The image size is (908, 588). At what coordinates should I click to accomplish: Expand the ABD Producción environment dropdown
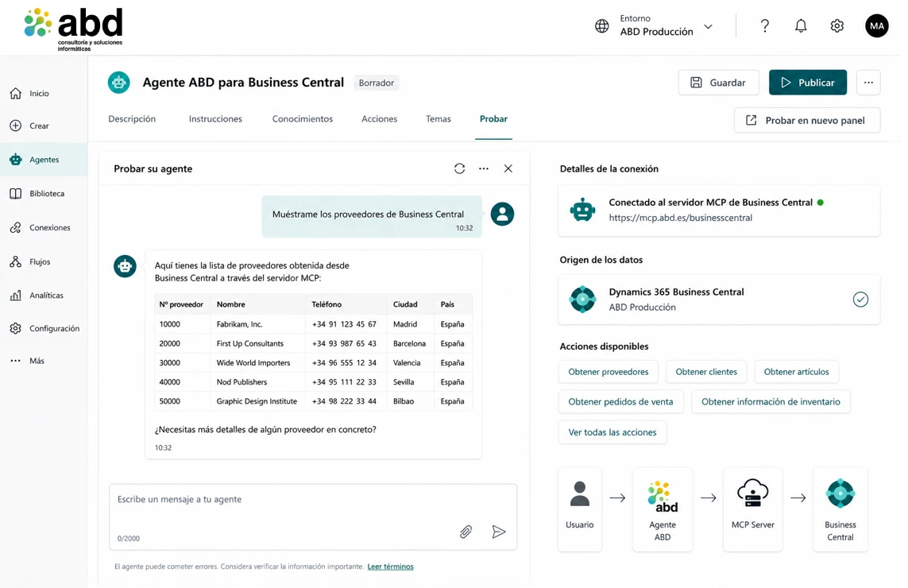(708, 27)
